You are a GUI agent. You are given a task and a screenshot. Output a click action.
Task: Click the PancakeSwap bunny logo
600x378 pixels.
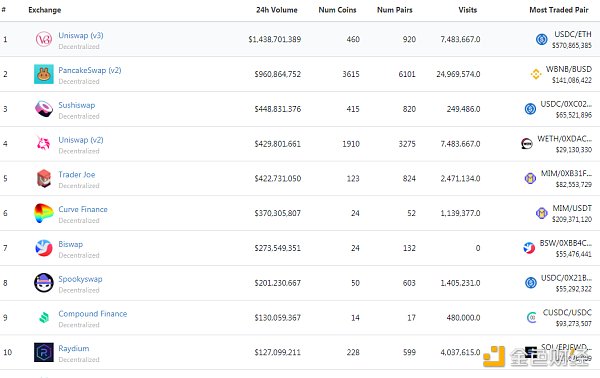tap(44, 74)
